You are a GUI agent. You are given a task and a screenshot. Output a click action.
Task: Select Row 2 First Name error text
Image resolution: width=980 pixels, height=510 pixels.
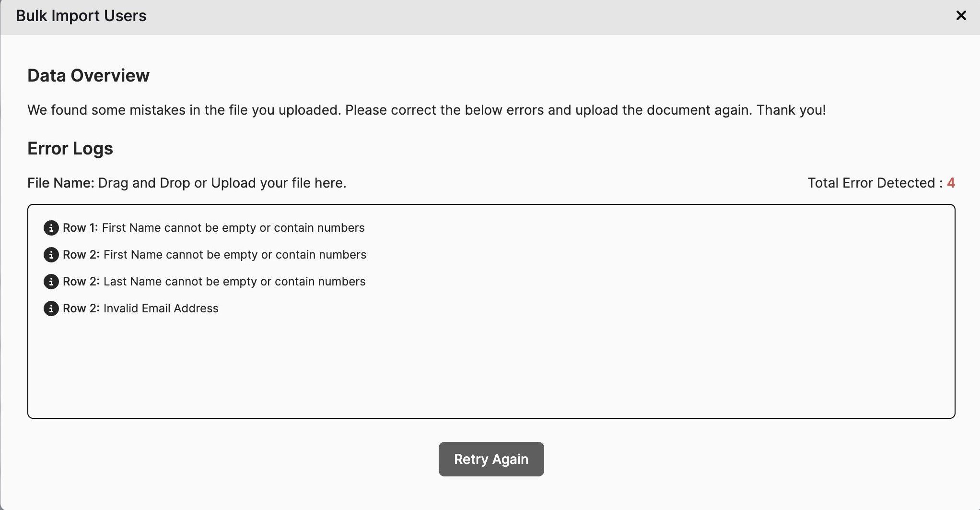[234, 255]
